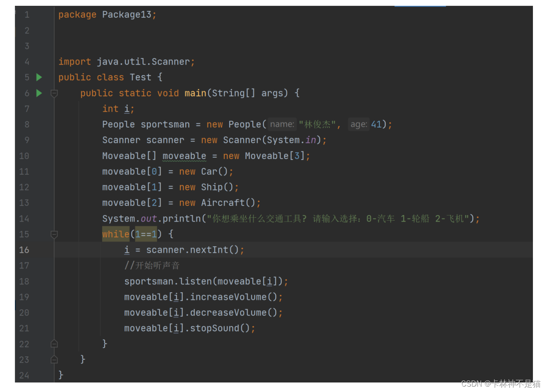
Task: Click the println prompt string on line 14
Action: (338, 219)
